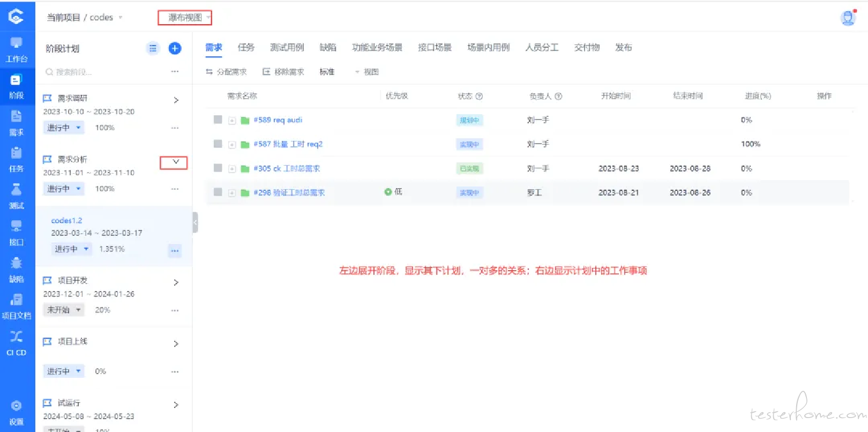The width and height of the screenshot is (868, 432).
Task: Click the 状态 column help icon
Action: tap(479, 96)
